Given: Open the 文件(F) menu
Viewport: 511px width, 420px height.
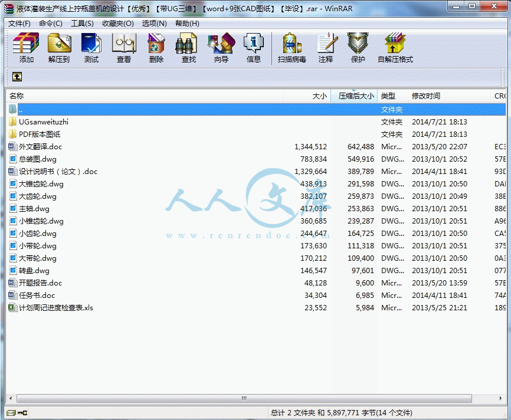Looking at the screenshot, I should coord(19,24).
